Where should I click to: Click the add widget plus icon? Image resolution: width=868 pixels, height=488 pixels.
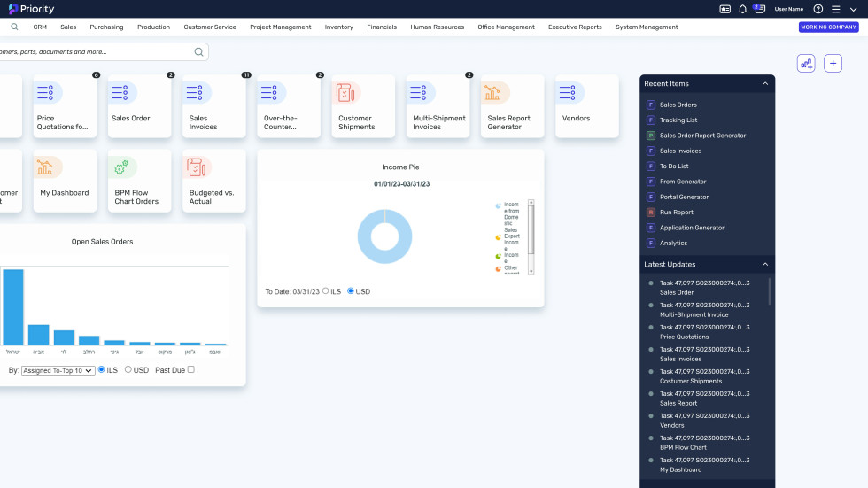[x=833, y=63]
